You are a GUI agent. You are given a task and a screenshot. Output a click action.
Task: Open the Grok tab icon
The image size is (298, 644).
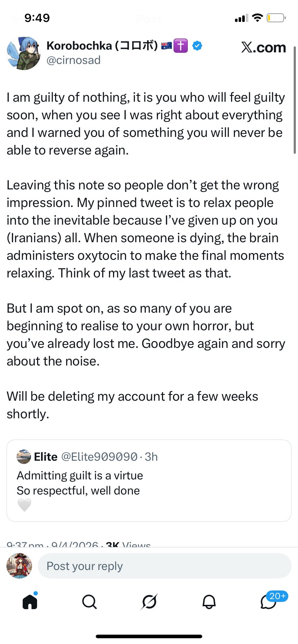pyautogui.click(x=149, y=602)
